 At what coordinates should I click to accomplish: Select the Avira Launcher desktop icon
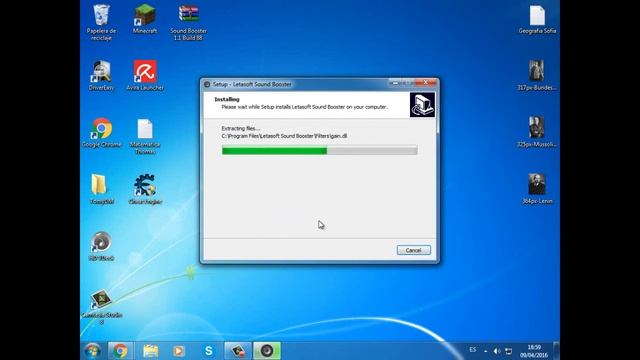(145, 76)
